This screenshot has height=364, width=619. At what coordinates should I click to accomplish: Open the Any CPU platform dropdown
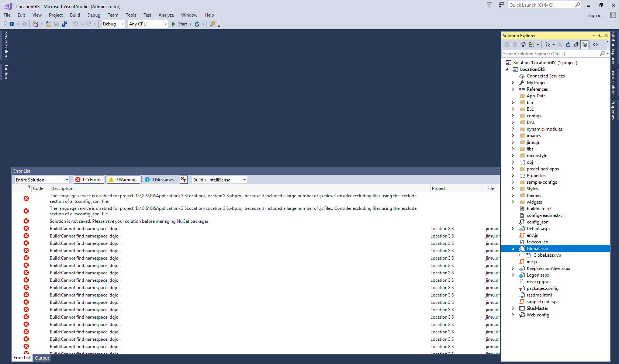[x=148, y=24]
